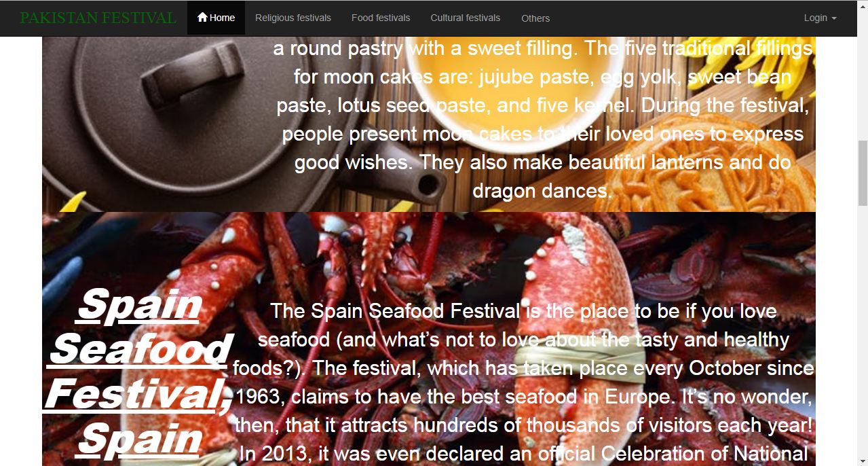The width and height of the screenshot is (868, 466).
Task: Open the Spain Seafood Festival heading link
Action: tap(139, 372)
